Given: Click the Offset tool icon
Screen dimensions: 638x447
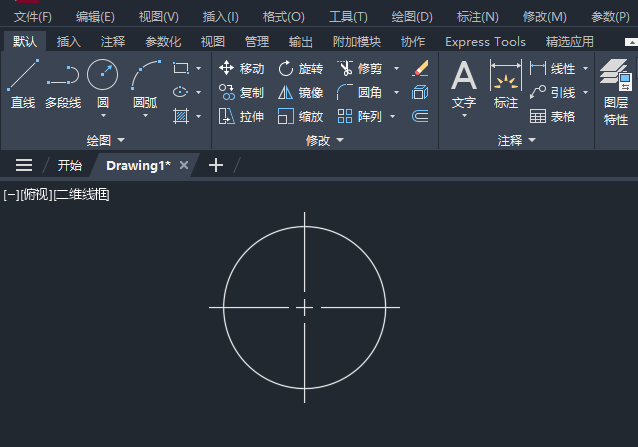Looking at the screenshot, I should click(420, 116).
